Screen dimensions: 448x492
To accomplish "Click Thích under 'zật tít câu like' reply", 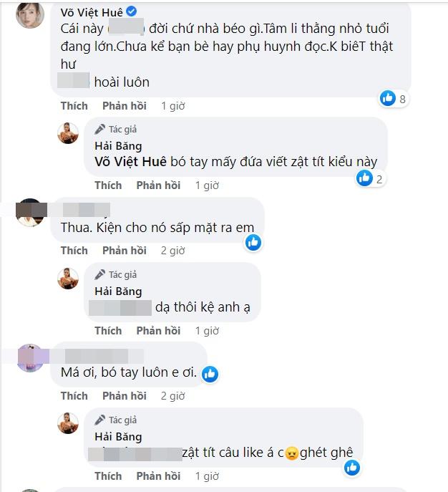I will tap(108, 476).
